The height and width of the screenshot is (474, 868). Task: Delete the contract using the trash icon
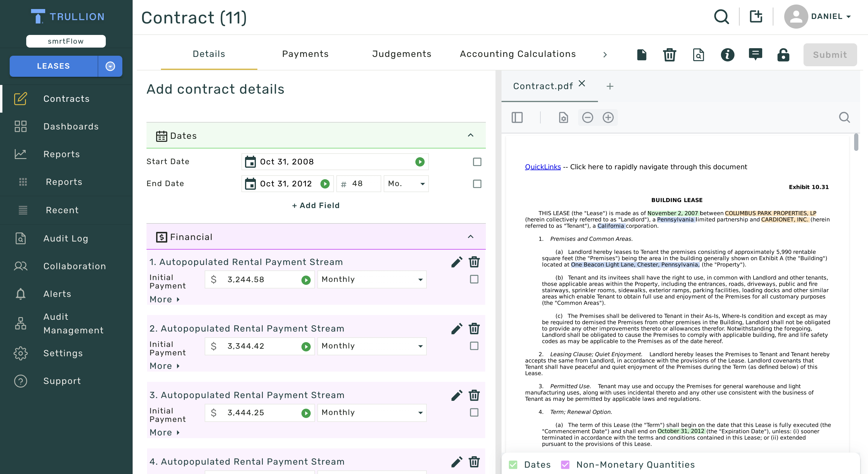coord(669,55)
